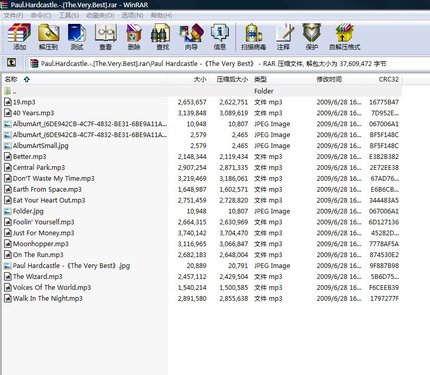This screenshot has width=430, height=375.
Task: Click the packed size value 3,704,470
Action: [234, 233]
